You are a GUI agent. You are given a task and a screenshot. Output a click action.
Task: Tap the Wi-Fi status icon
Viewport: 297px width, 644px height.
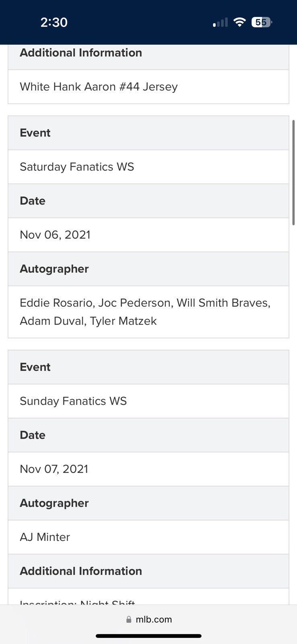239,23
